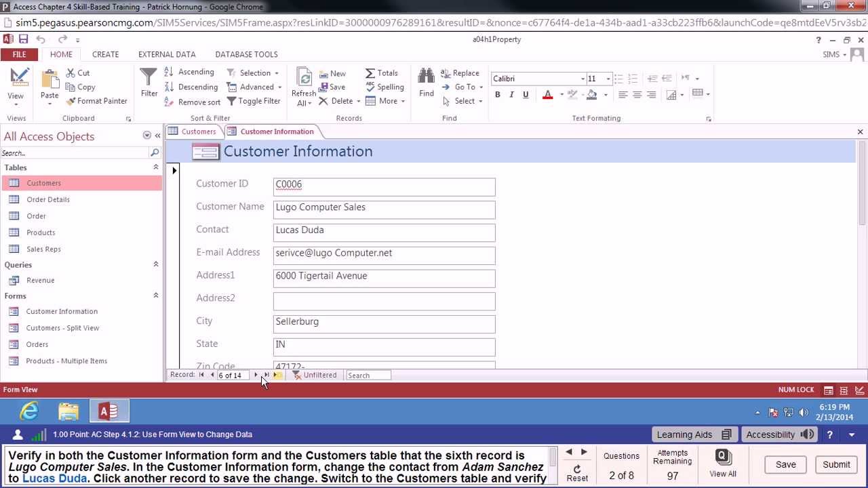Click the record navigation Search box

click(x=368, y=375)
